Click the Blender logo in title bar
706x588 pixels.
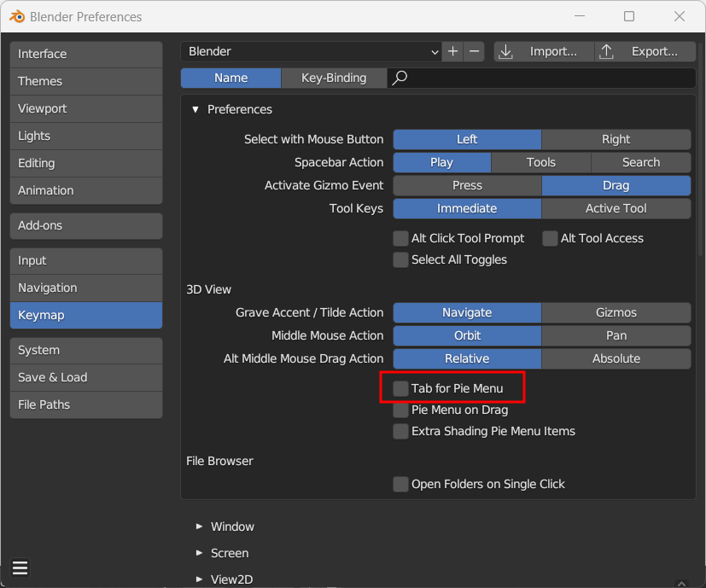(x=17, y=17)
